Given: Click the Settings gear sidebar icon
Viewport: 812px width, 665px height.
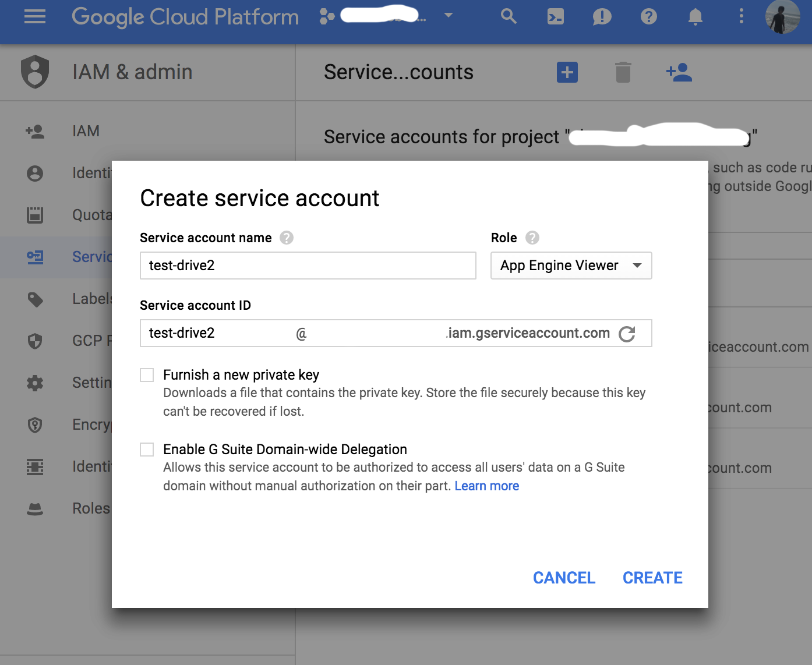Looking at the screenshot, I should tap(35, 383).
